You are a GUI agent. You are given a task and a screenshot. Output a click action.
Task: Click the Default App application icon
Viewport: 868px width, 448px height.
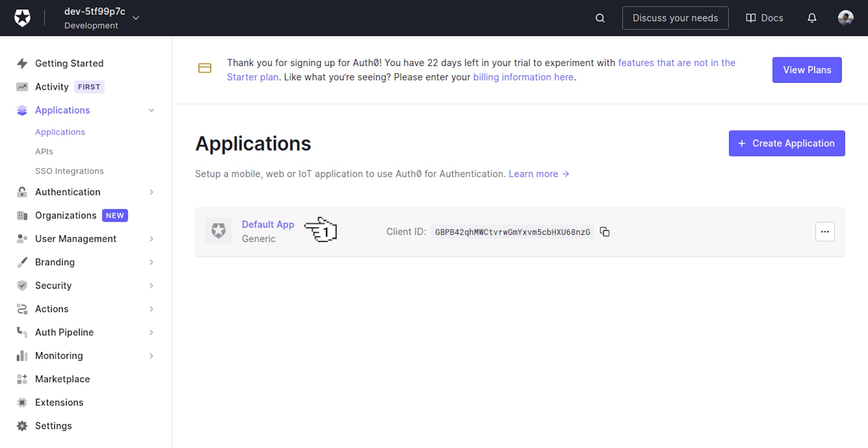(x=218, y=230)
